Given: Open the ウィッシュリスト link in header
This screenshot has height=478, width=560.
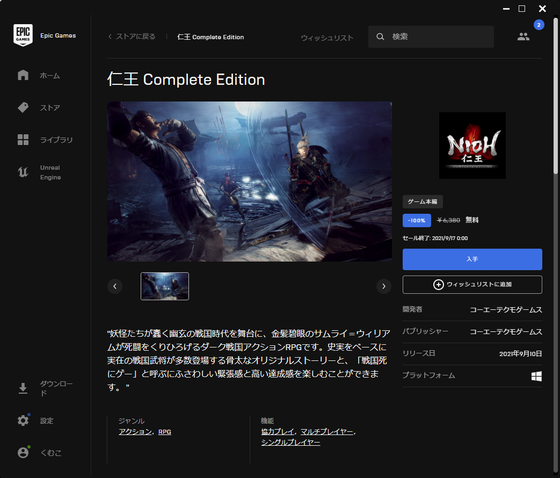Looking at the screenshot, I should pos(327,38).
